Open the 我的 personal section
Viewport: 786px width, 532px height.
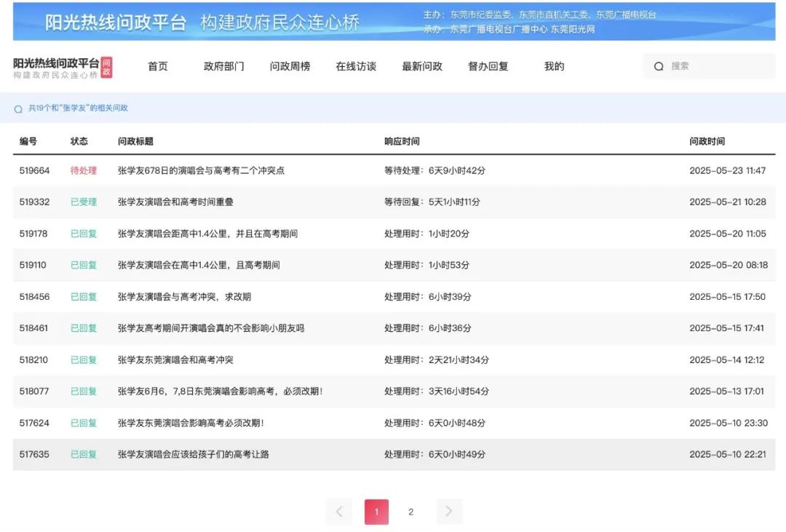click(554, 65)
